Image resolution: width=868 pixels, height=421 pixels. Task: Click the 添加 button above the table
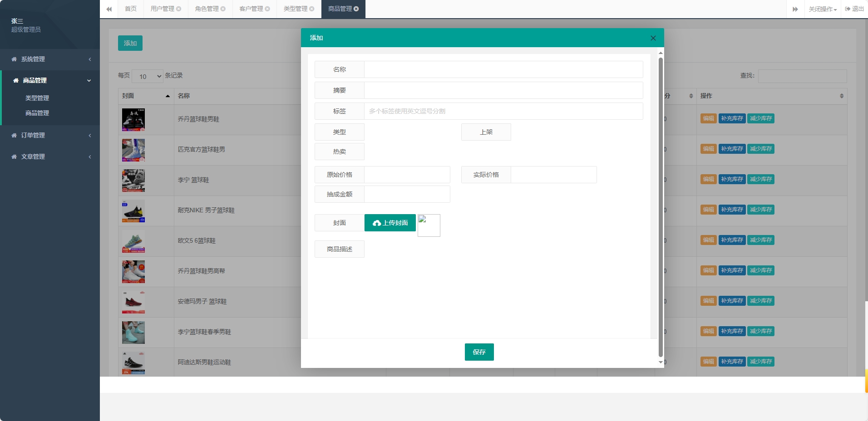[x=130, y=43]
